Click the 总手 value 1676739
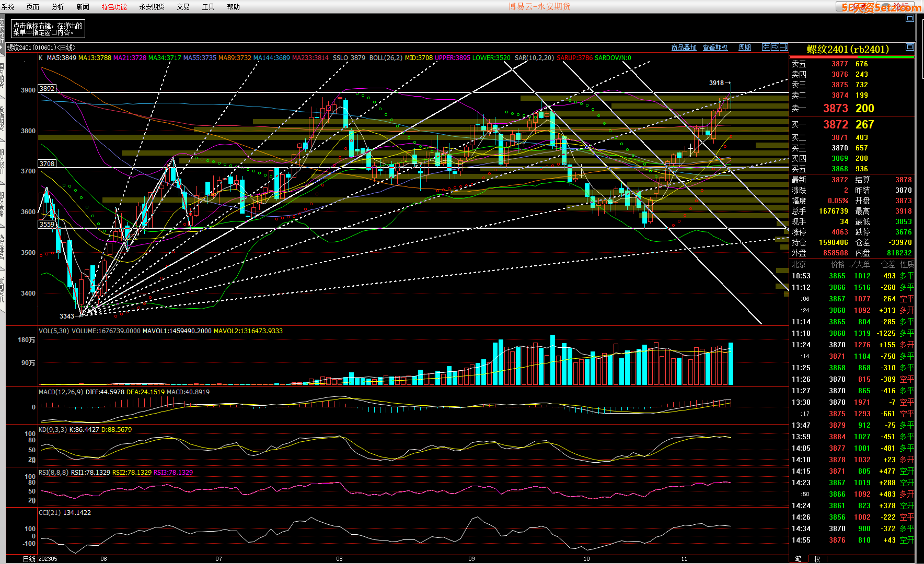Image resolution: width=924 pixels, height=564 pixels. click(834, 211)
